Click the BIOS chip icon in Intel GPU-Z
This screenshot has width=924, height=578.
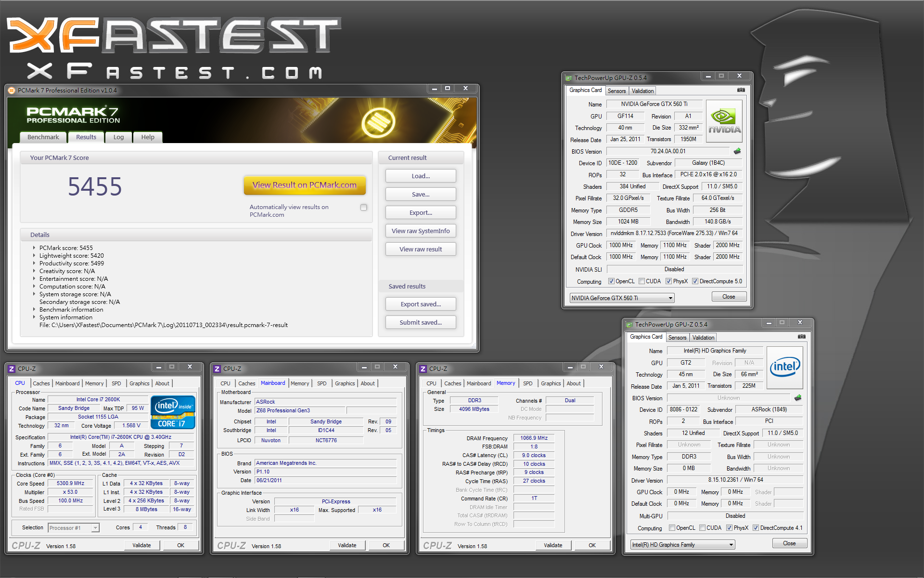point(798,398)
